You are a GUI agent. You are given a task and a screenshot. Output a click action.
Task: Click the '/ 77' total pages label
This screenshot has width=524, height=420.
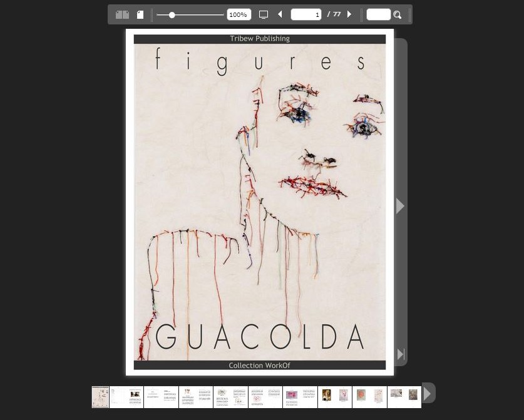tap(334, 14)
